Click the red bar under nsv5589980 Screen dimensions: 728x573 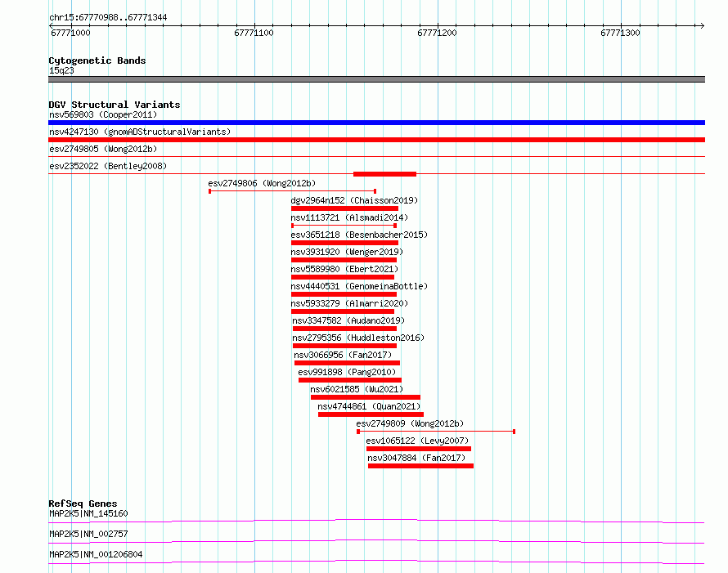343,277
